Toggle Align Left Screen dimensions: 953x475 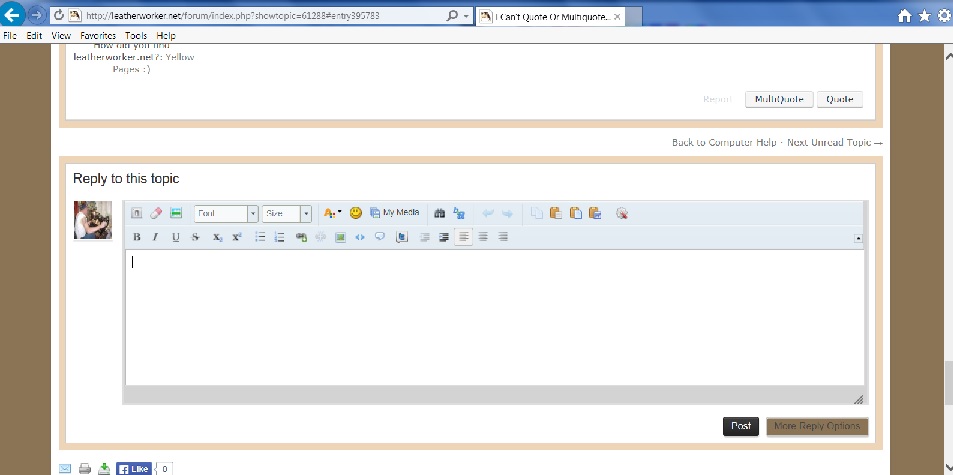point(463,237)
